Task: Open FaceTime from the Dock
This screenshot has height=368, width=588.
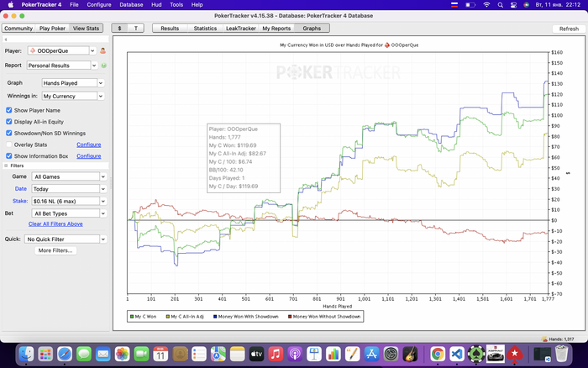Action: click(141, 354)
